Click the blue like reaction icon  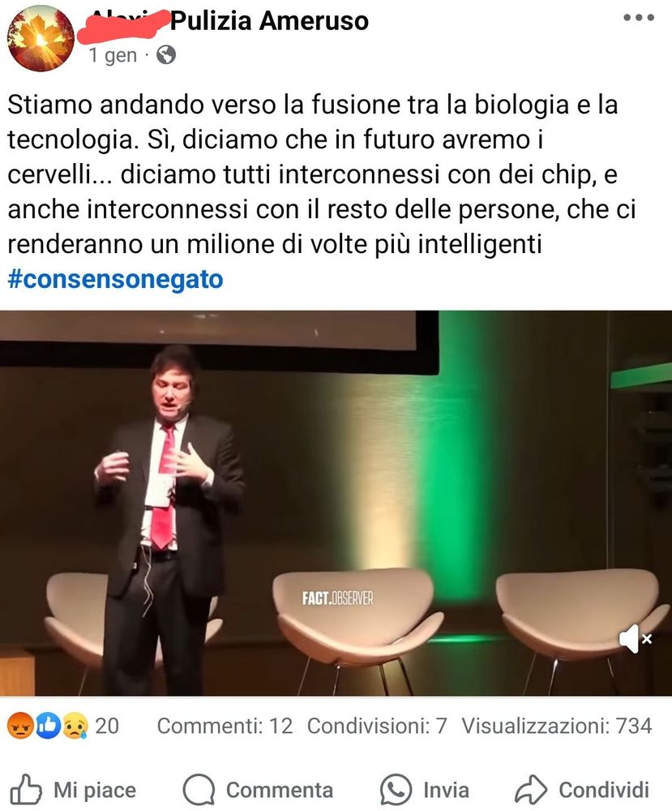pyautogui.click(x=48, y=726)
